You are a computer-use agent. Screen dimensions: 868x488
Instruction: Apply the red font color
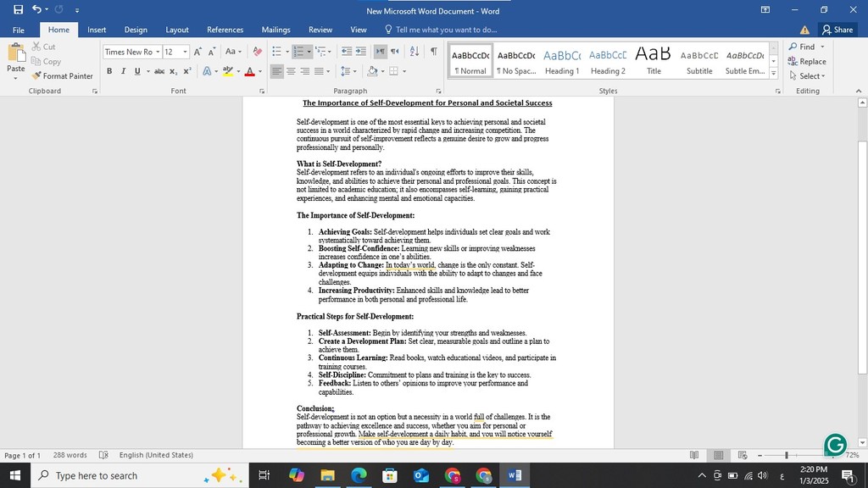(250, 71)
